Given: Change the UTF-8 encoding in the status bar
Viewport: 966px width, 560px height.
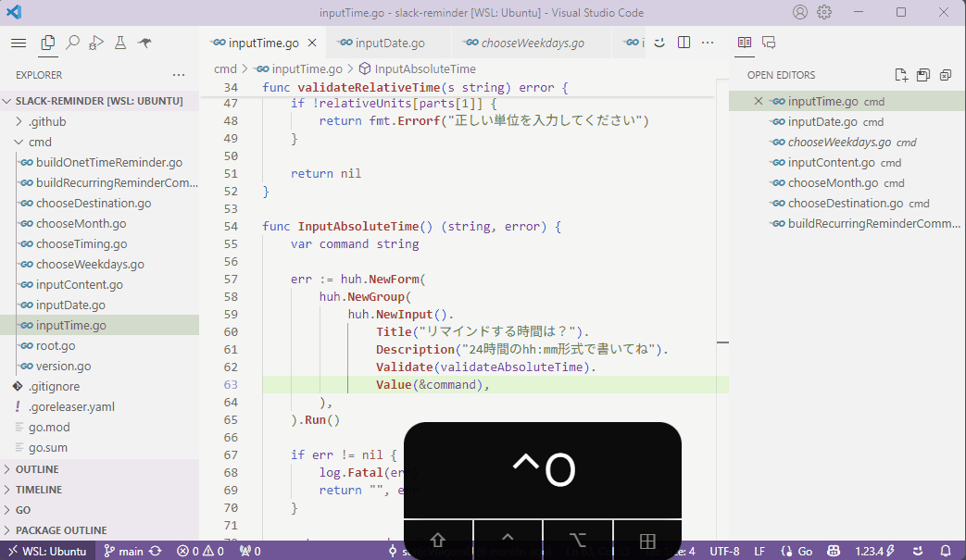Looking at the screenshot, I should 724,551.
